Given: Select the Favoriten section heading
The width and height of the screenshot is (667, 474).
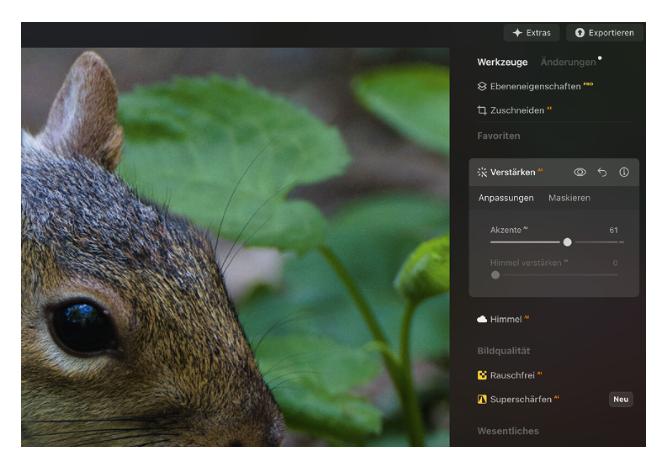Looking at the screenshot, I should point(499,136).
